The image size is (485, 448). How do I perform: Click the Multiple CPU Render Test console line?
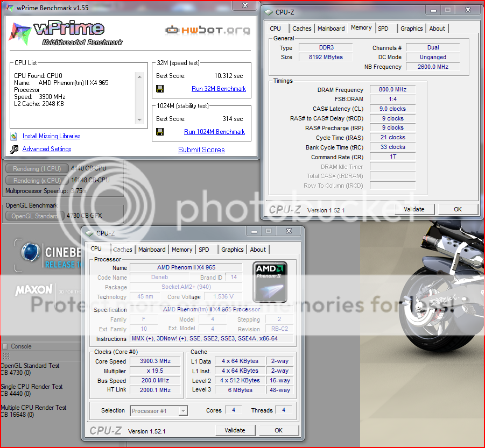point(33,408)
